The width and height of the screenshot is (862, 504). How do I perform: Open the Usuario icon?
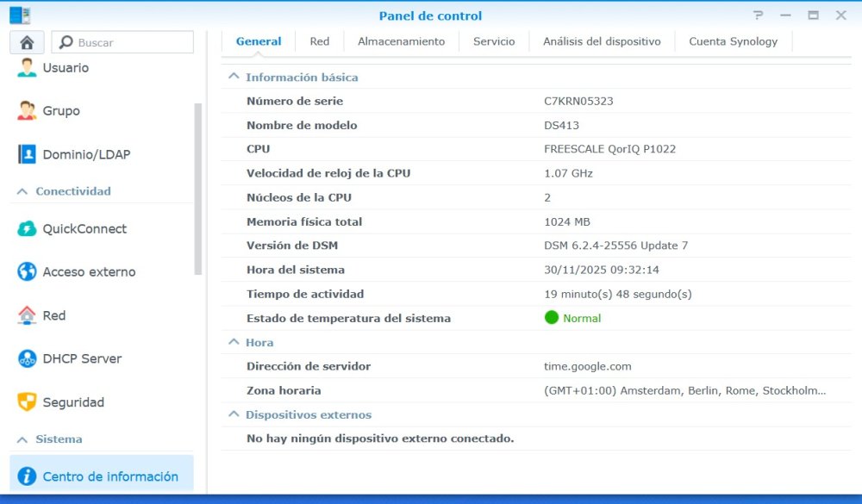tap(27, 67)
